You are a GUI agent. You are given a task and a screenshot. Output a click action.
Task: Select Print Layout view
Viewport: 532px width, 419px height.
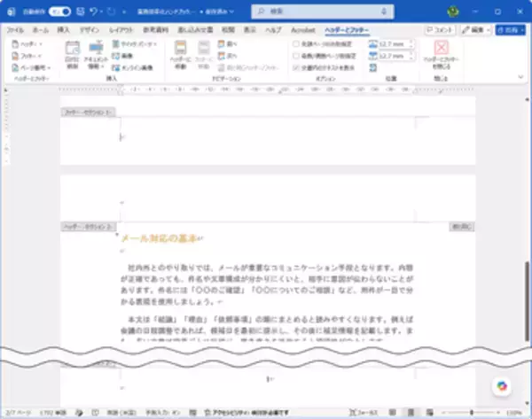(411, 413)
